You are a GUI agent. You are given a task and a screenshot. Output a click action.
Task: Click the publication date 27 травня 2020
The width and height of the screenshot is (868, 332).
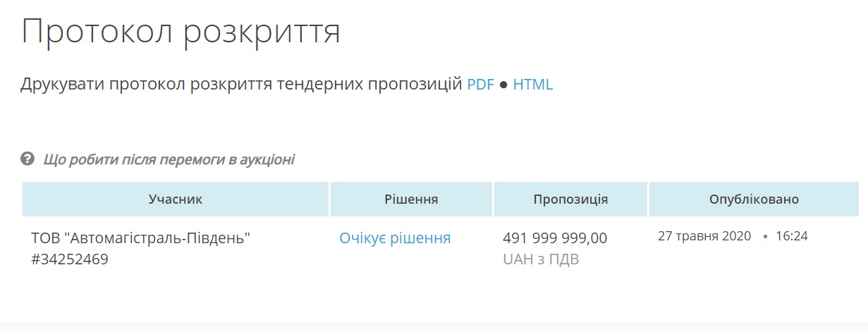pyautogui.click(x=704, y=236)
